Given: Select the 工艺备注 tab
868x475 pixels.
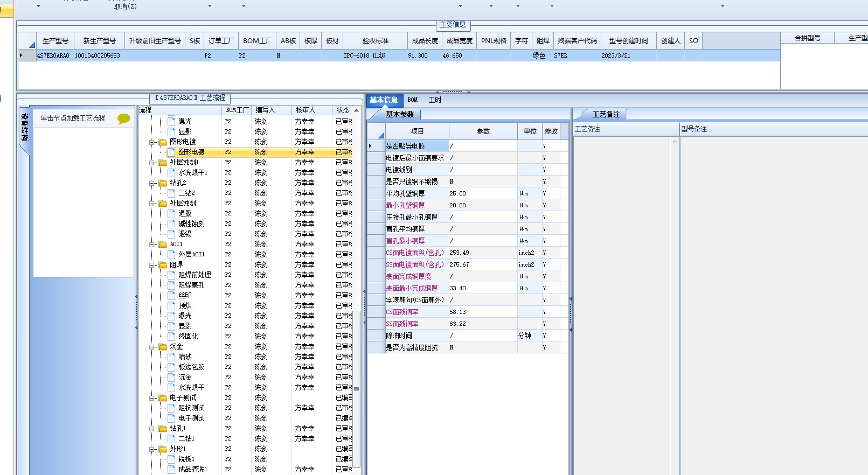Looking at the screenshot, I should 606,115.
